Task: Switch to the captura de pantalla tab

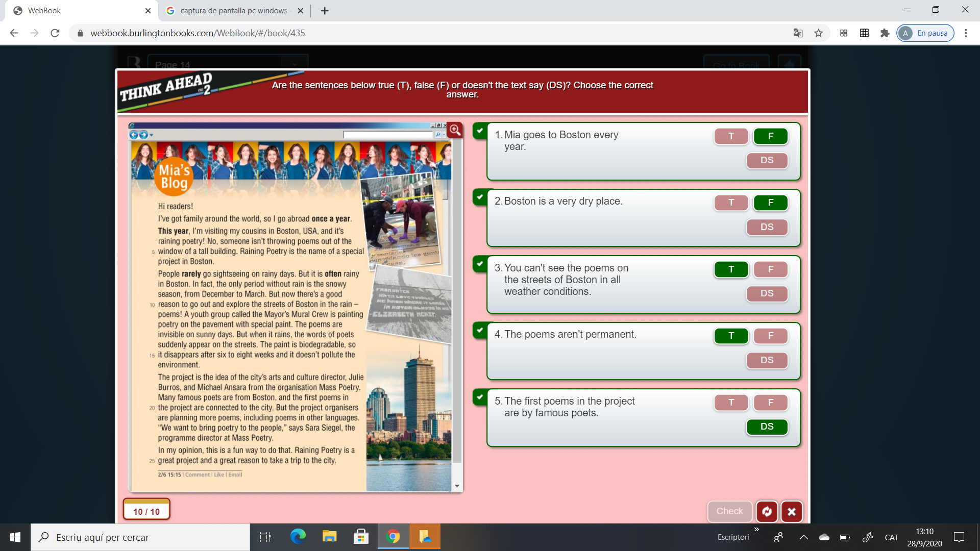Action: [x=234, y=11]
